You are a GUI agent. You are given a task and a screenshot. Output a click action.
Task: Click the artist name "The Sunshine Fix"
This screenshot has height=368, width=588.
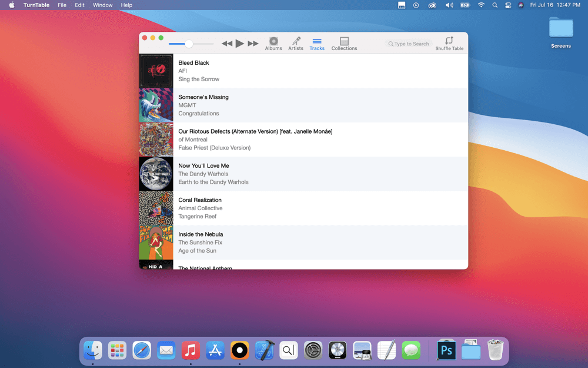tap(201, 243)
